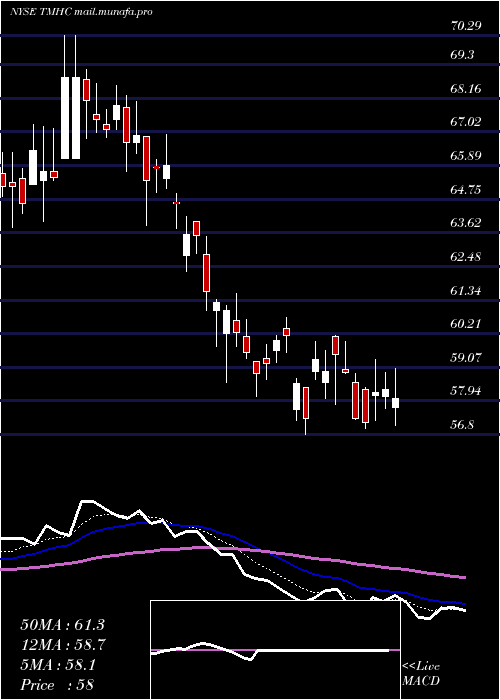The image size is (500, 700).
Task: Select the 68.16 price axis label
Action: tap(466, 89)
